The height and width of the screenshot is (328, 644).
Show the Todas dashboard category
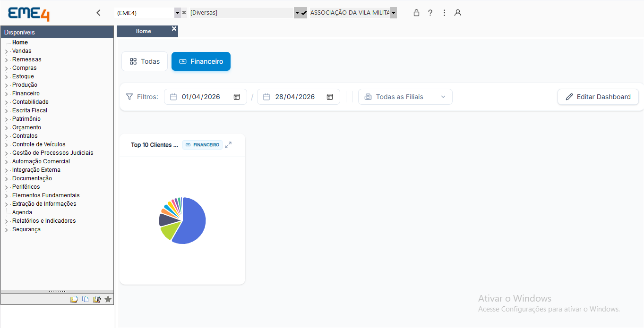pyautogui.click(x=145, y=61)
